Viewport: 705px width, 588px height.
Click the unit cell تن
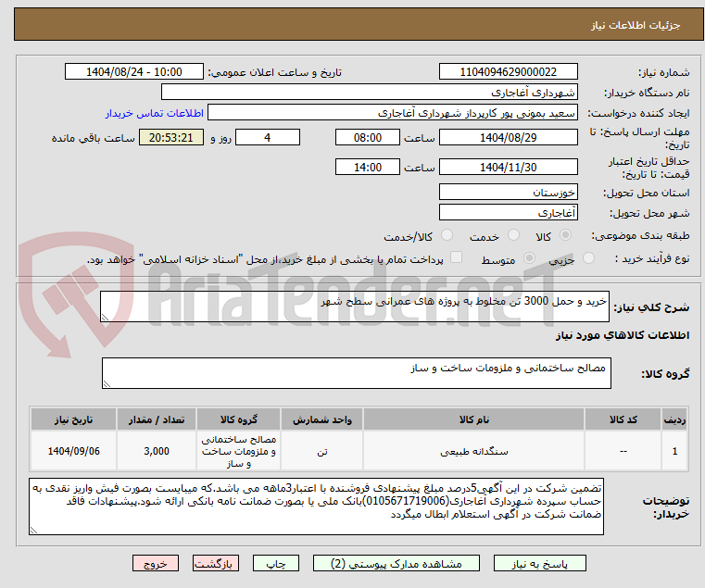321,451
